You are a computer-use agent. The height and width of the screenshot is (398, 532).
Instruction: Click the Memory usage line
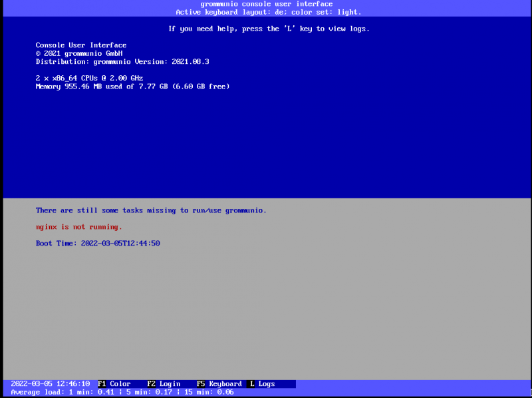132,87
